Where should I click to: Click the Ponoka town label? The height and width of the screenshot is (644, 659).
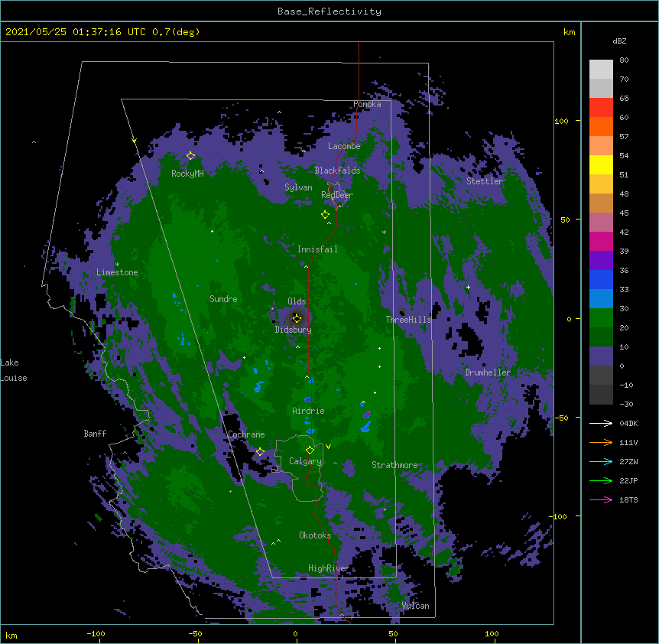pos(367,104)
